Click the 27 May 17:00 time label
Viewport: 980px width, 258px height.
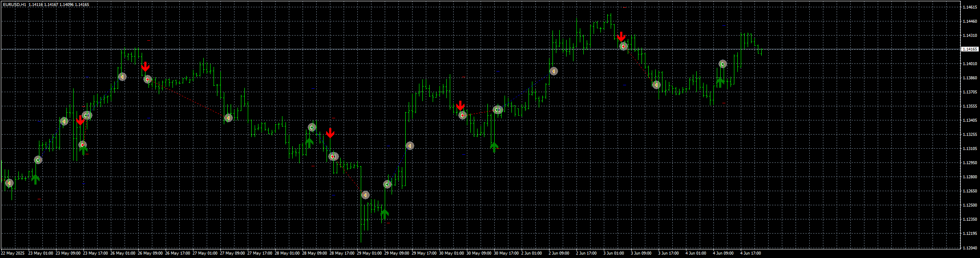pyautogui.click(x=260, y=253)
